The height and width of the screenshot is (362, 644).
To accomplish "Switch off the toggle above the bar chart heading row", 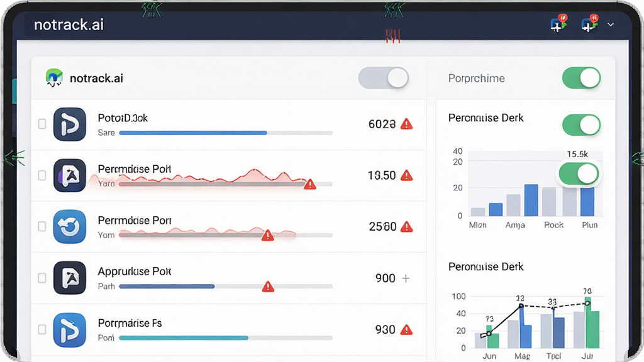I will 582,125.
